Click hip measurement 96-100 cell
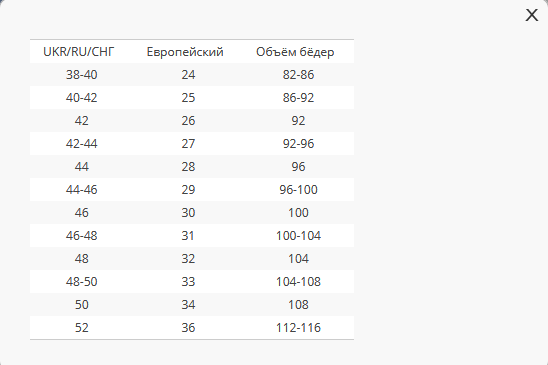Screen dimensions: 548x365 298,189
